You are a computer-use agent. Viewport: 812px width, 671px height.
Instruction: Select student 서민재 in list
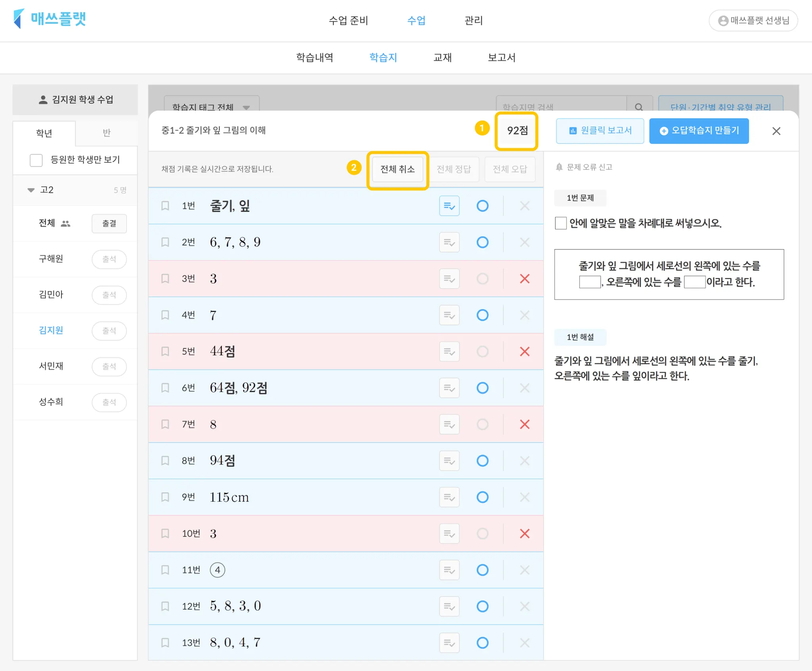click(51, 366)
